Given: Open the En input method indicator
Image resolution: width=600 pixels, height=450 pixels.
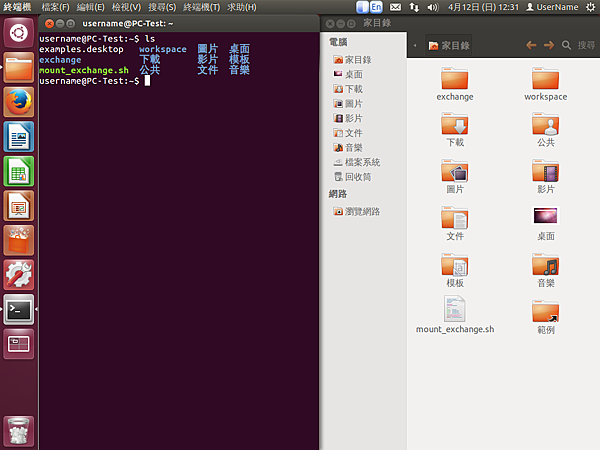Looking at the screenshot, I should (x=377, y=7).
